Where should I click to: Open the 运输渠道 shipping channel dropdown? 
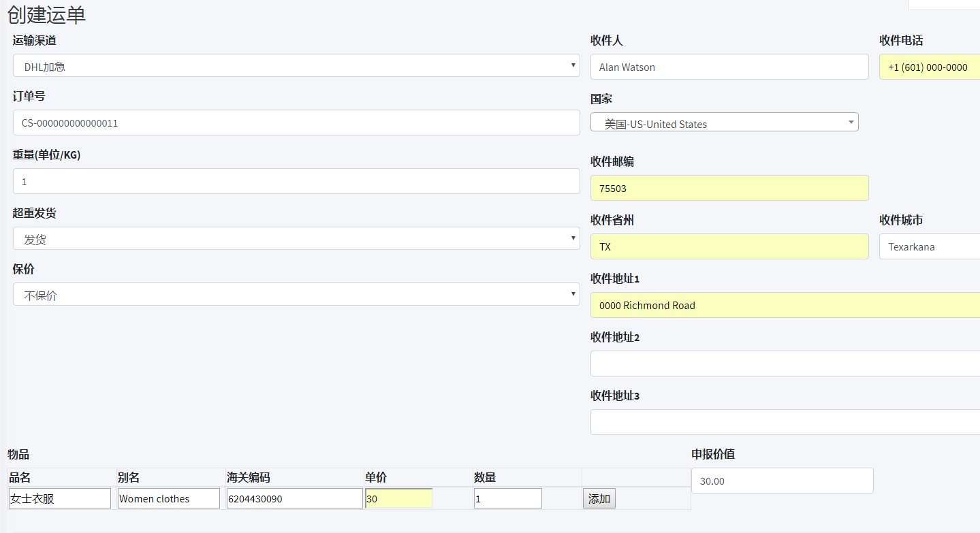pos(296,66)
